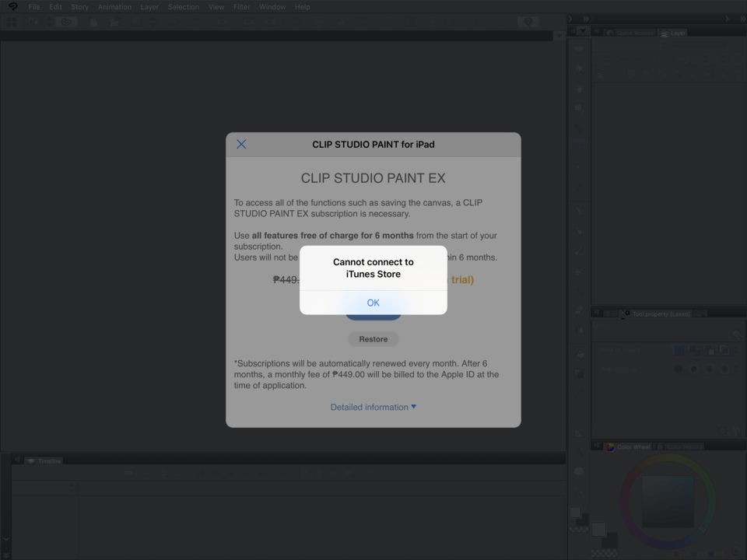747x560 pixels.
Task: Select the Auto select wand tool
Action: pos(579,168)
